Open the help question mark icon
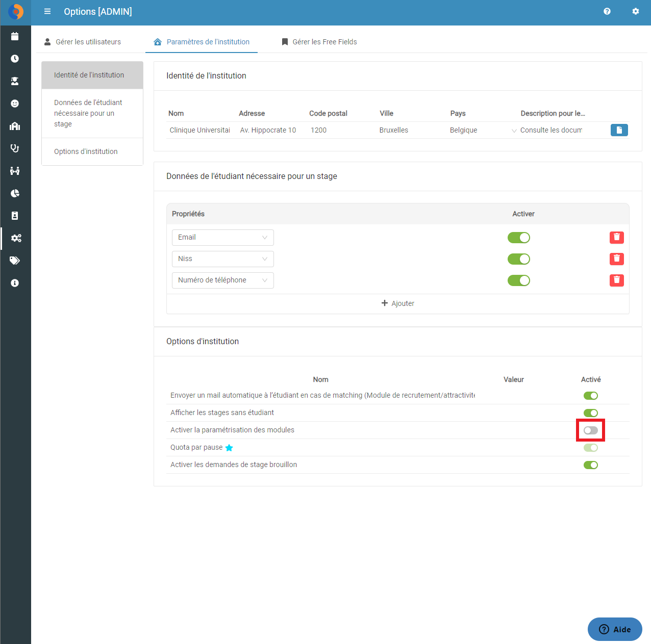Viewport: 651px width, 644px height. [x=607, y=11]
